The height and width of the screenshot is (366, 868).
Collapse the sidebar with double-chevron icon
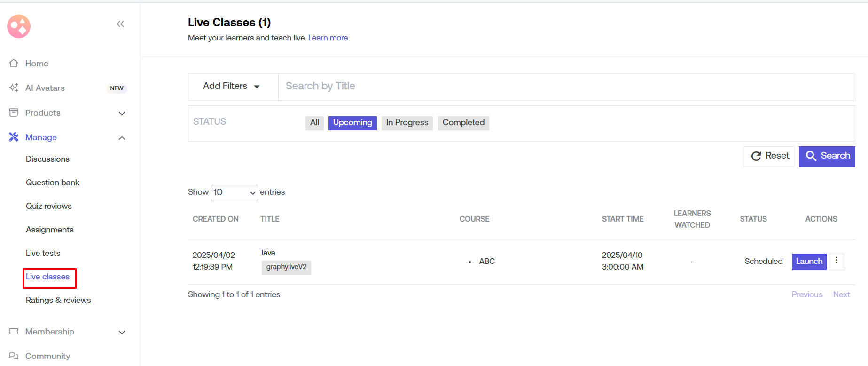(120, 24)
